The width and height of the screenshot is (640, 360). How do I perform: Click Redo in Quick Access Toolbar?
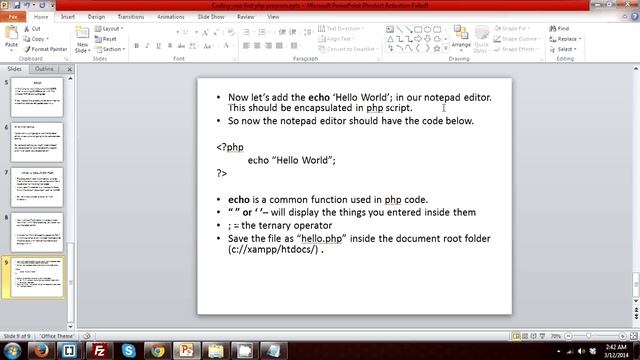click(42, 5)
